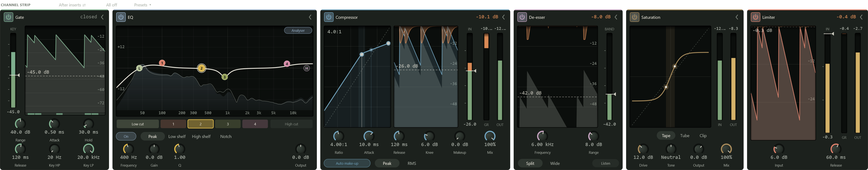Toggle the EQ Analyser button
This screenshot has width=868, height=170.
(298, 30)
